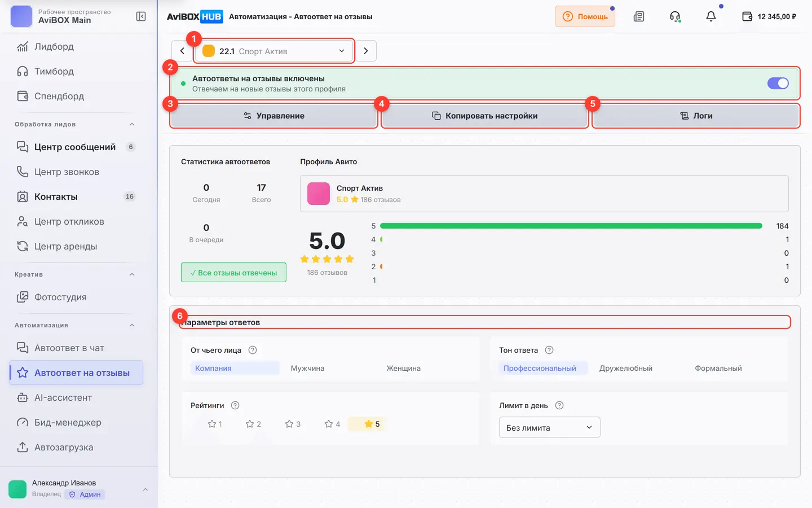The width and height of the screenshot is (812, 508).
Task: Select Женщина as the reply persona
Action: coord(403,368)
